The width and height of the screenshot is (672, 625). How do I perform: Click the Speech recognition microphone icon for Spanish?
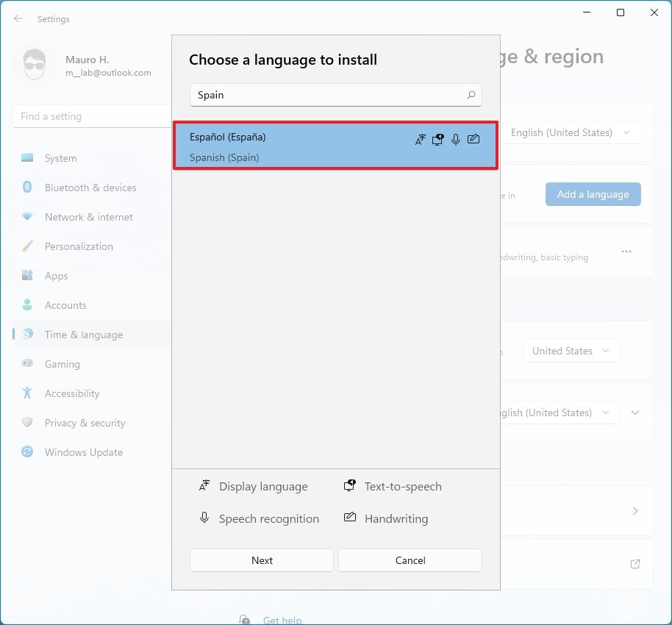coord(455,139)
